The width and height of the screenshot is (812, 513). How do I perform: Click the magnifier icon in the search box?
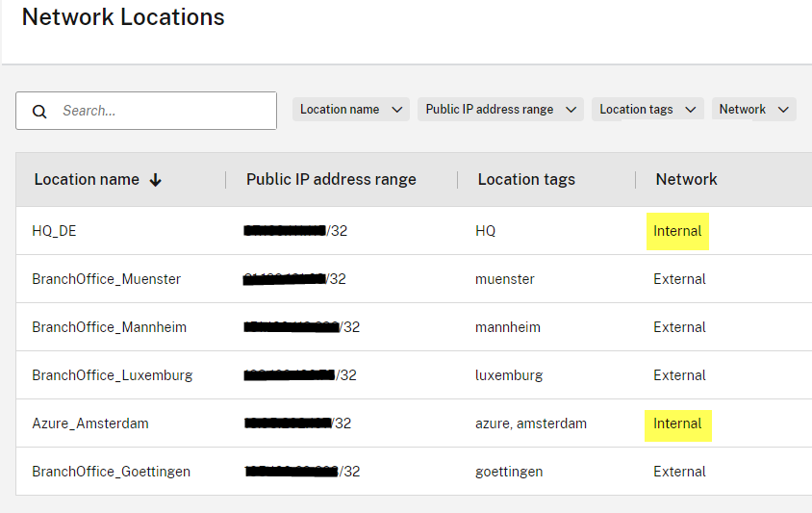point(39,111)
